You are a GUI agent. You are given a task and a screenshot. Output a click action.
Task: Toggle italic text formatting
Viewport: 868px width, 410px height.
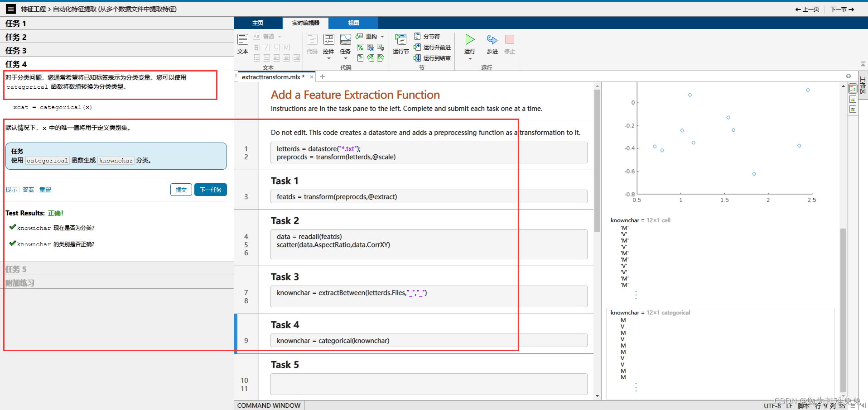(x=266, y=47)
